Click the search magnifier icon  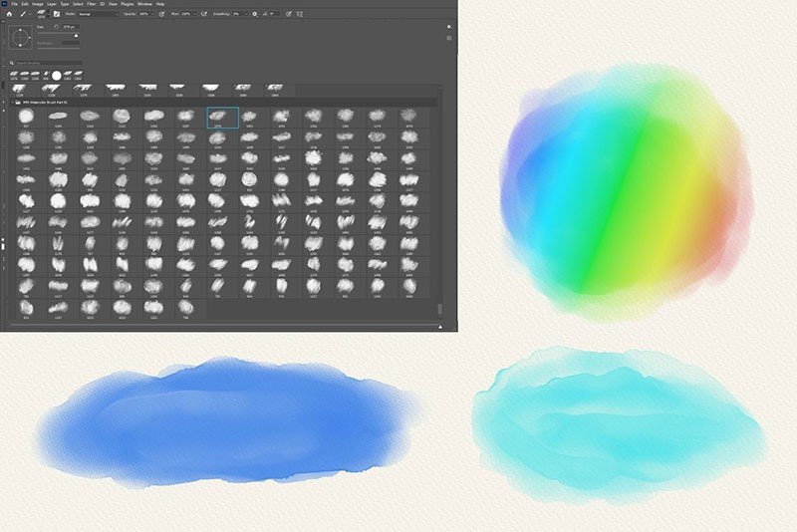click(12, 63)
